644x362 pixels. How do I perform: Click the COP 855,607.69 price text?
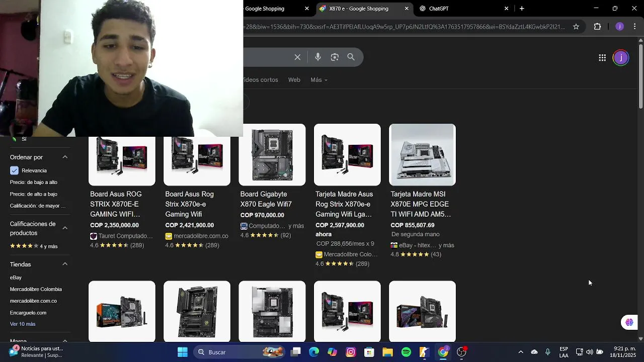point(412,225)
